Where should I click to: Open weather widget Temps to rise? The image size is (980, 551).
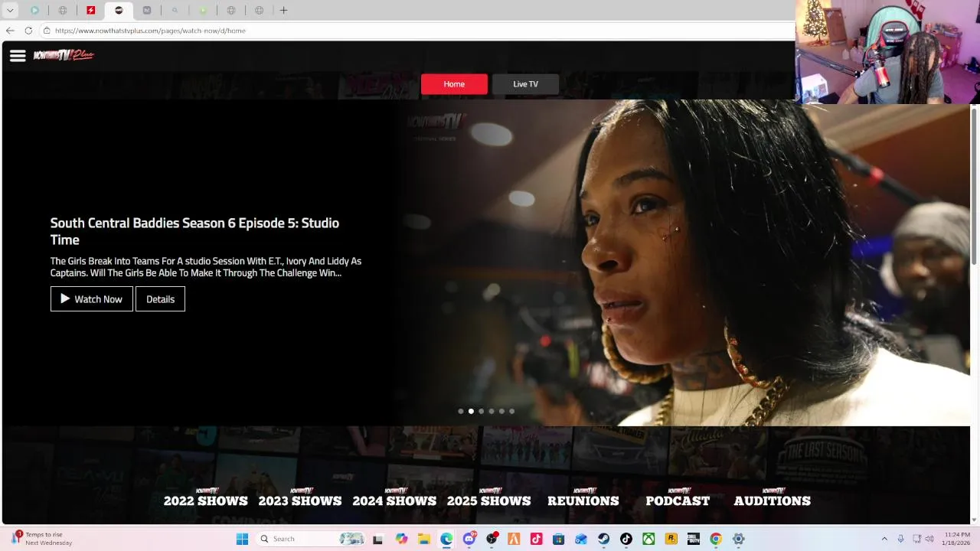tap(41, 539)
